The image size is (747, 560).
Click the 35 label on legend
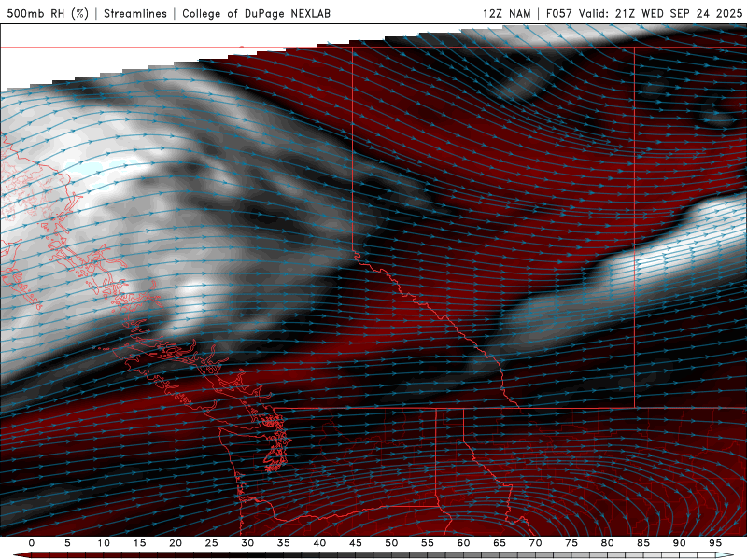tap(284, 543)
